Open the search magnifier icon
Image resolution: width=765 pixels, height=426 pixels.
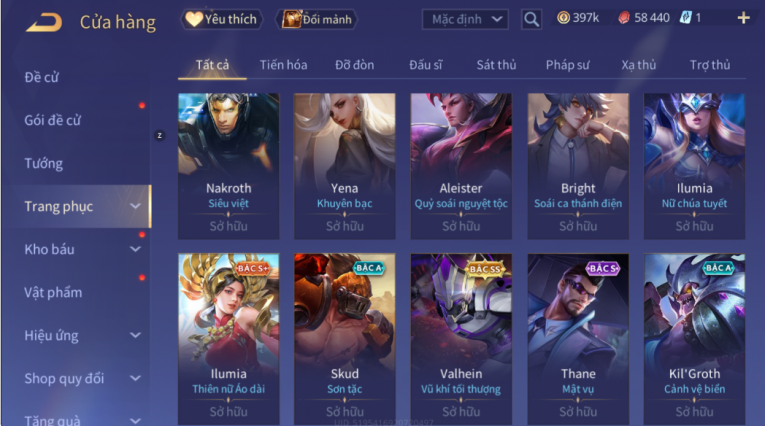531,20
